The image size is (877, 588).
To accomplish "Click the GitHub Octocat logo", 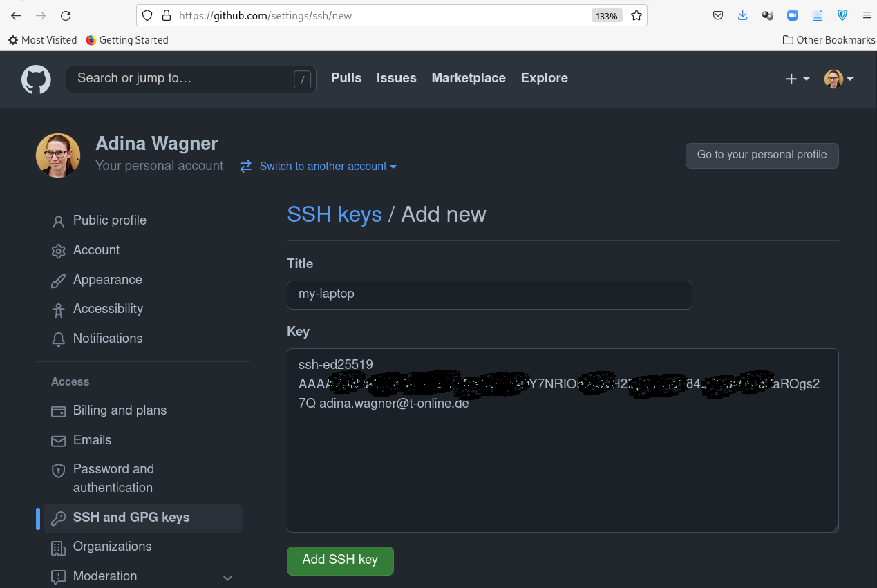I will [x=36, y=79].
